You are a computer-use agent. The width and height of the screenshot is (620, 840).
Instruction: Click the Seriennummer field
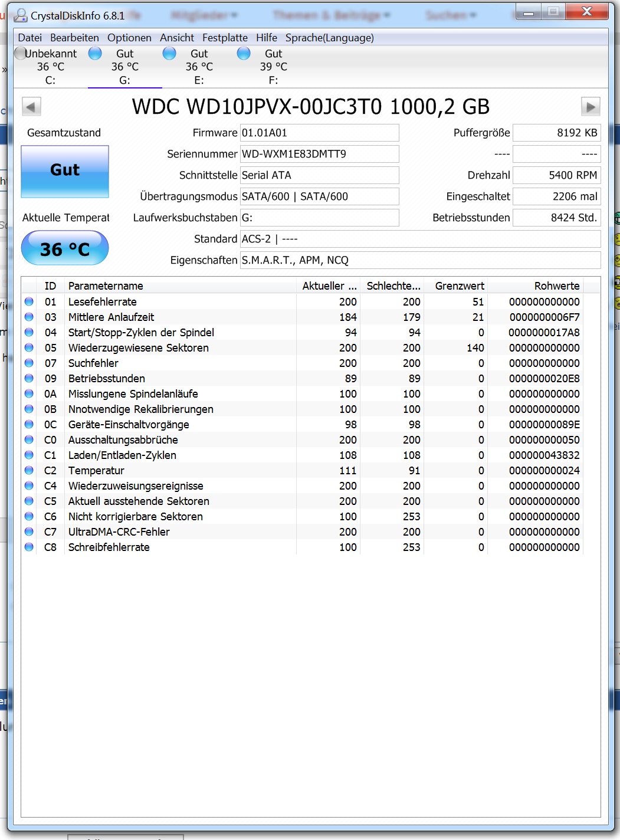(x=320, y=154)
